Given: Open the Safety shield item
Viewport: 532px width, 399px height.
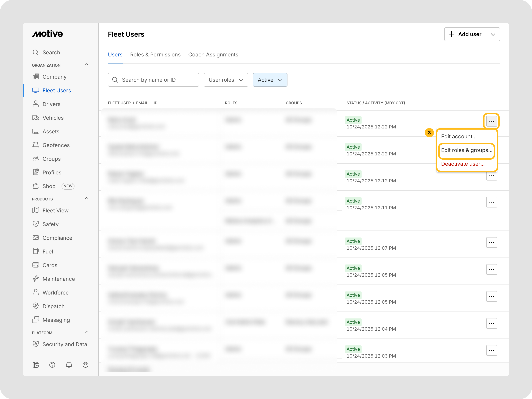Looking at the screenshot, I should [50, 224].
